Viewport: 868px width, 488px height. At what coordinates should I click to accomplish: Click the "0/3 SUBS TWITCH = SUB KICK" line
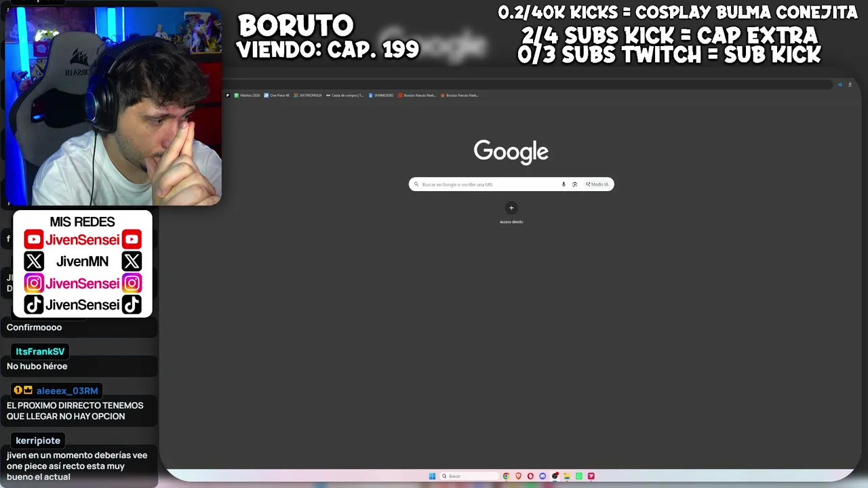tap(669, 55)
